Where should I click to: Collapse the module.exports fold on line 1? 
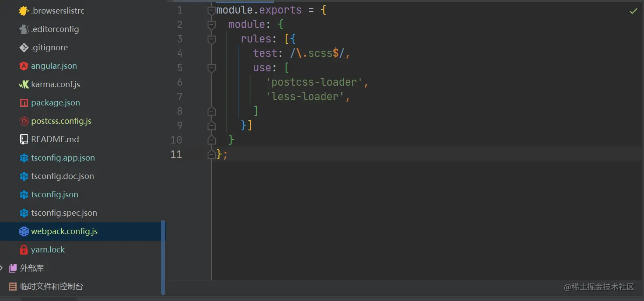click(x=212, y=11)
